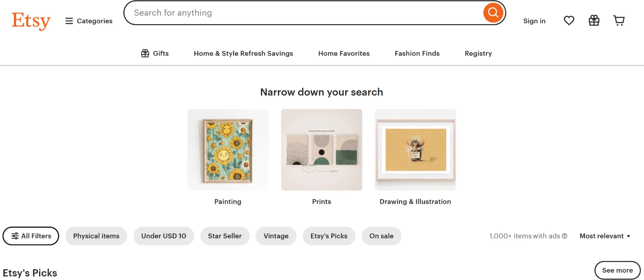The width and height of the screenshot is (644, 280).
Task: Click the Sign in link
Action: [534, 21]
